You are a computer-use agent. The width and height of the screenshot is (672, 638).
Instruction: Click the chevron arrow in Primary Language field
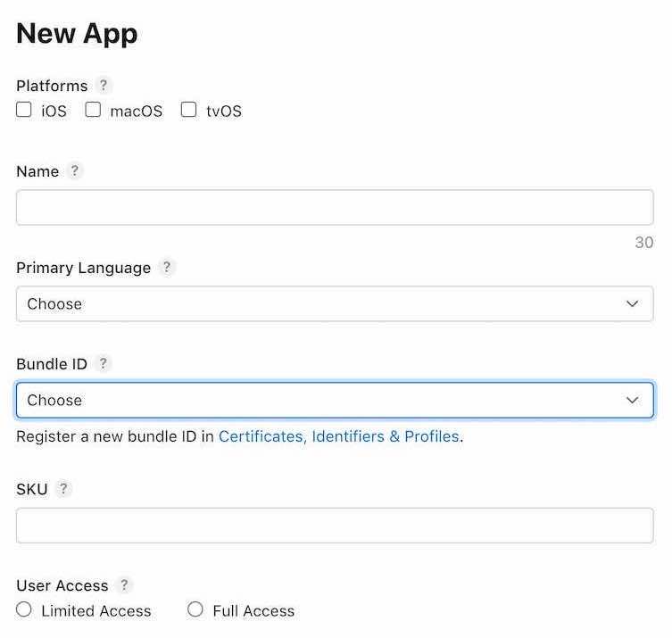[632, 303]
